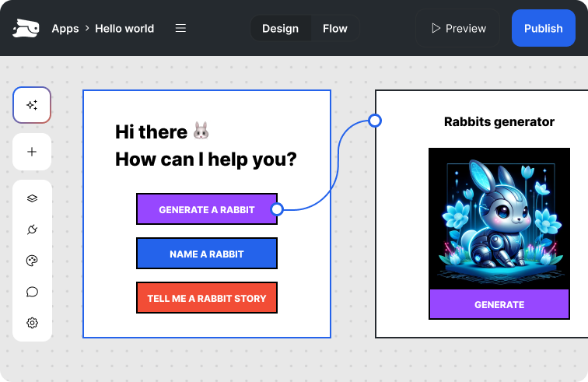
Task: Open the plug integrations icon
Action: click(32, 230)
